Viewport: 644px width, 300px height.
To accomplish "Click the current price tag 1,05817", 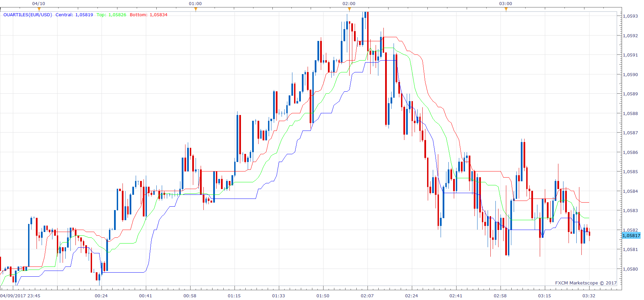I will 631,236.
